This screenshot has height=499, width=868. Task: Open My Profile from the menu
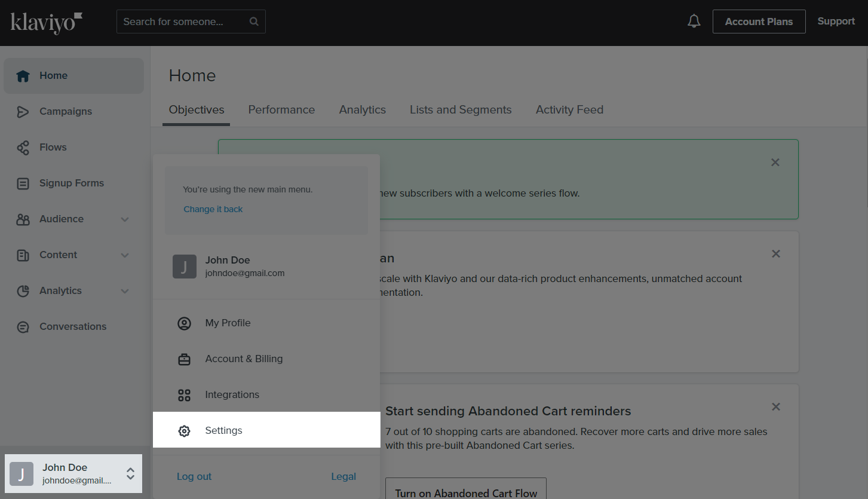pos(266,323)
